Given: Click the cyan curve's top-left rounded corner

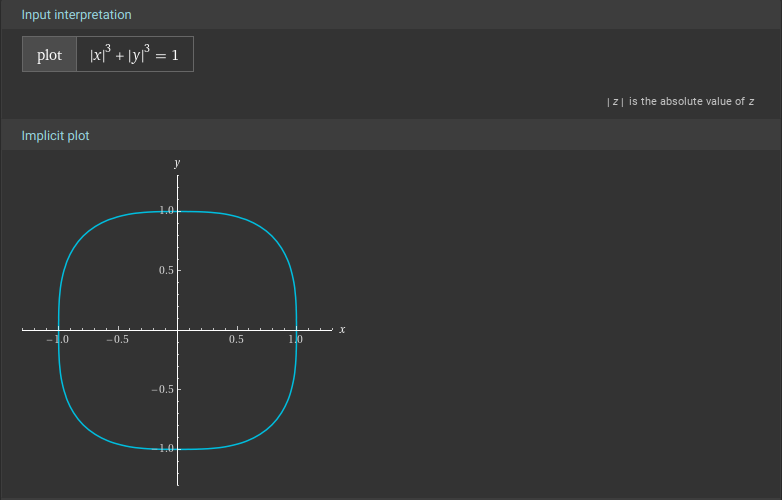Looking at the screenshot, I should pos(84,236).
